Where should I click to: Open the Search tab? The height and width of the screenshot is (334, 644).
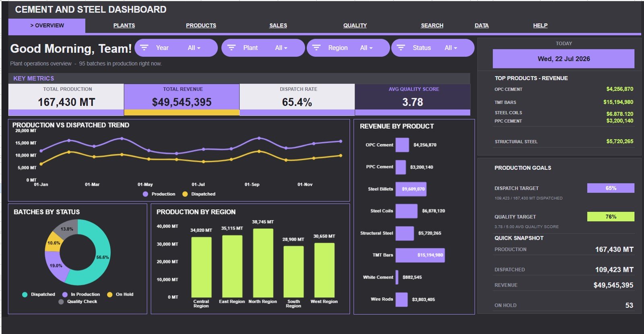(432, 25)
